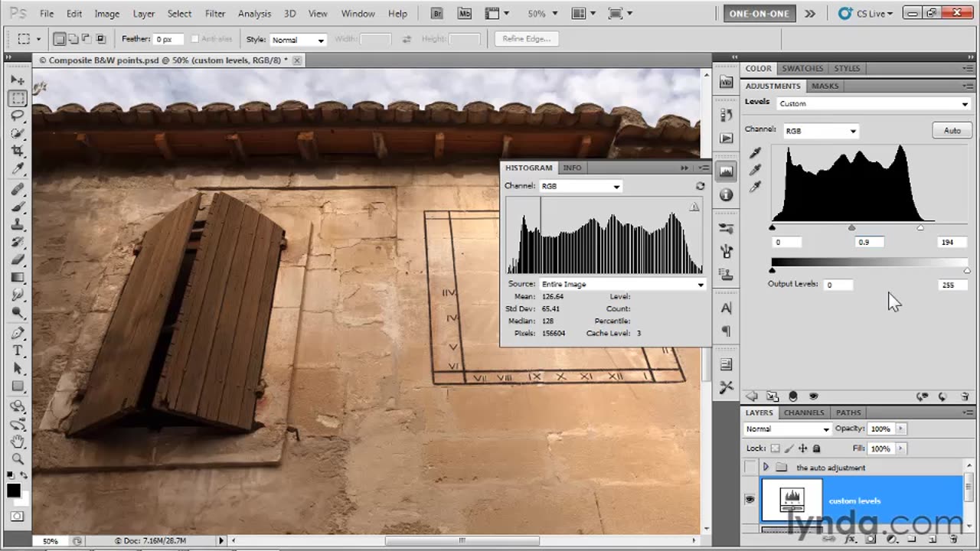Open the layer blend mode dropdown
Screen dimensions: 980x551
point(788,429)
